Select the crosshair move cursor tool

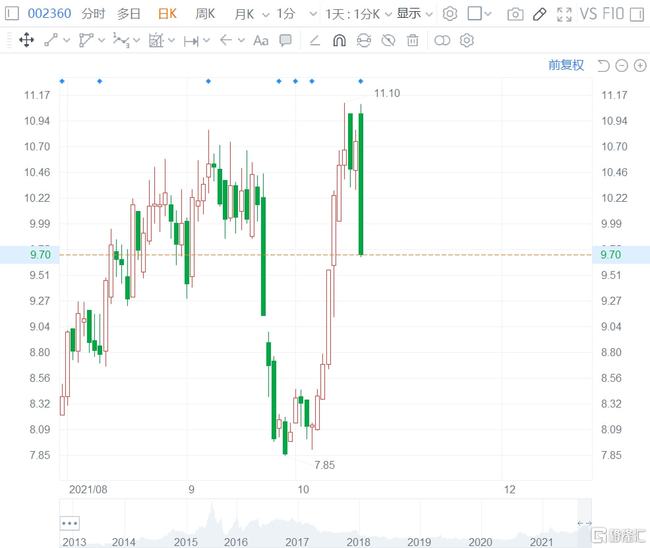coord(26,40)
